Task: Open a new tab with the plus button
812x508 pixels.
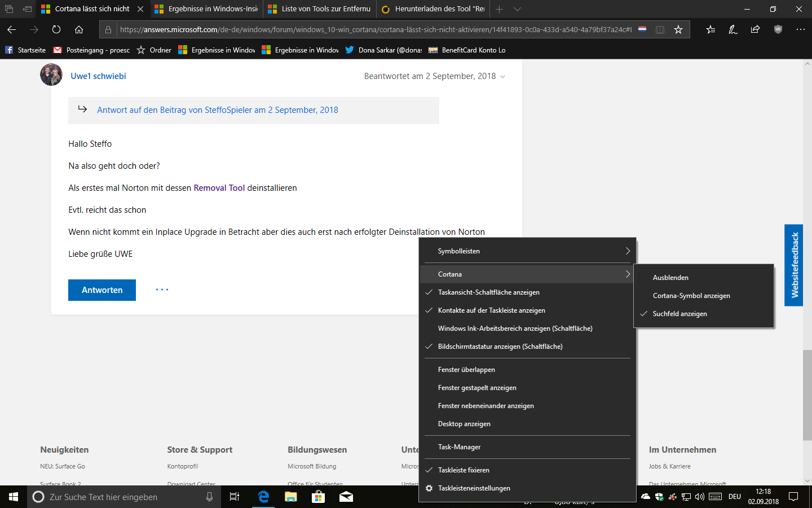Action: [x=499, y=9]
